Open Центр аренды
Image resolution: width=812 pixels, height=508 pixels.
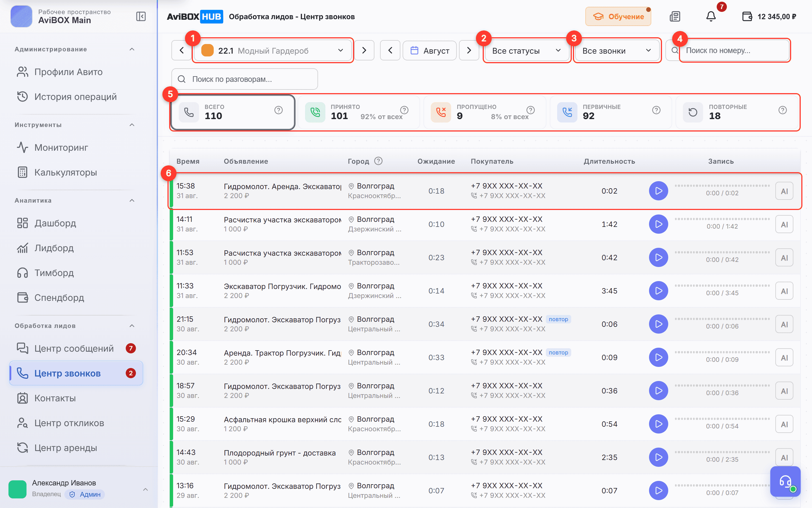point(76,448)
